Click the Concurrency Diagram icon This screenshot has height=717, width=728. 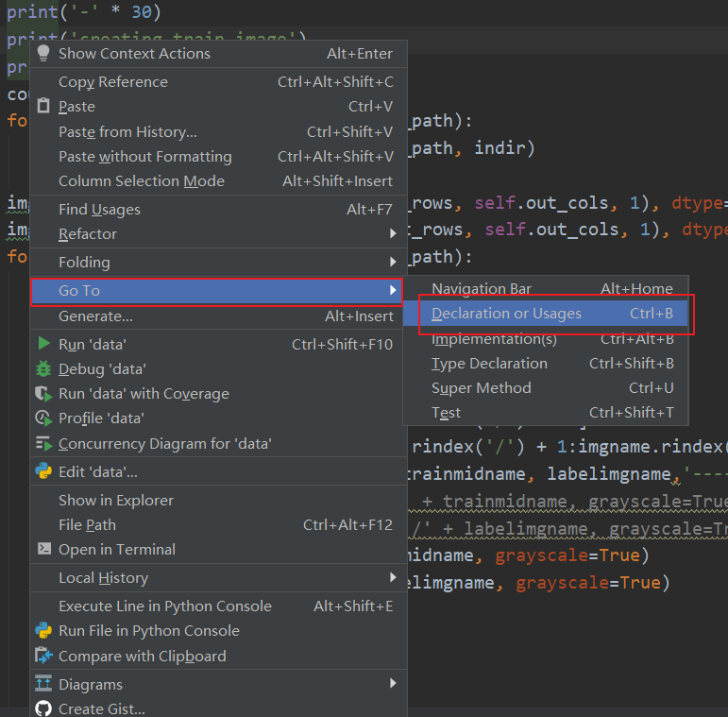tap(43, 443)
